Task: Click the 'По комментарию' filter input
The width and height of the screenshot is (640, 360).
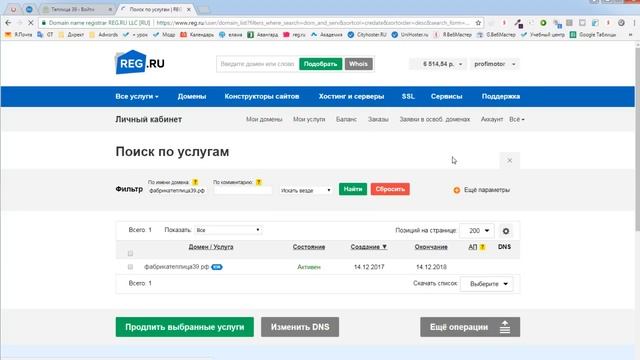Action: pos(242,190)
